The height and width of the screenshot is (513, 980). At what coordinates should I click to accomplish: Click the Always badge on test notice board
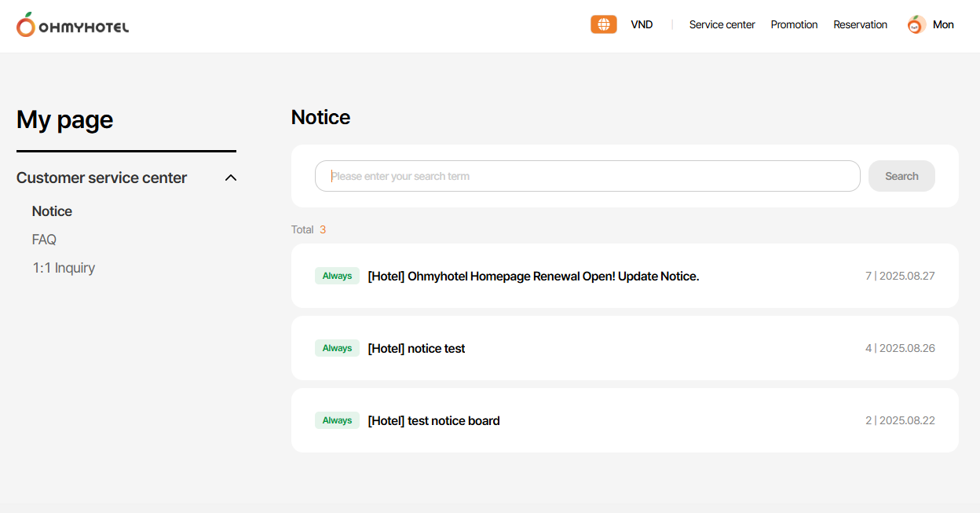337,420
